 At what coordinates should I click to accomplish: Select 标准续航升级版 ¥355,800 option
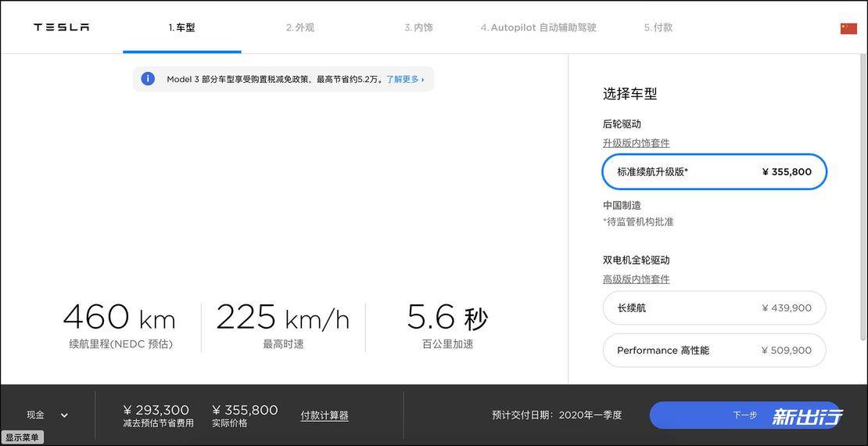[714, 172]
